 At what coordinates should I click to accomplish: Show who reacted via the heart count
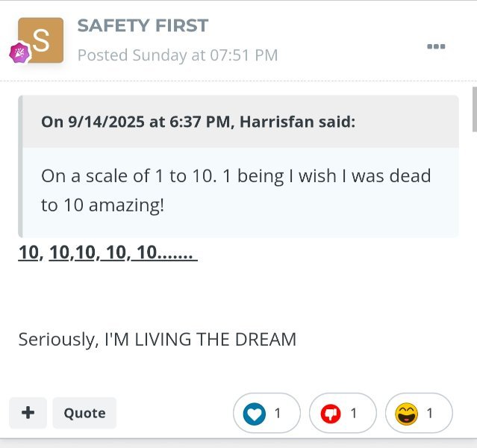click(278, 413)
